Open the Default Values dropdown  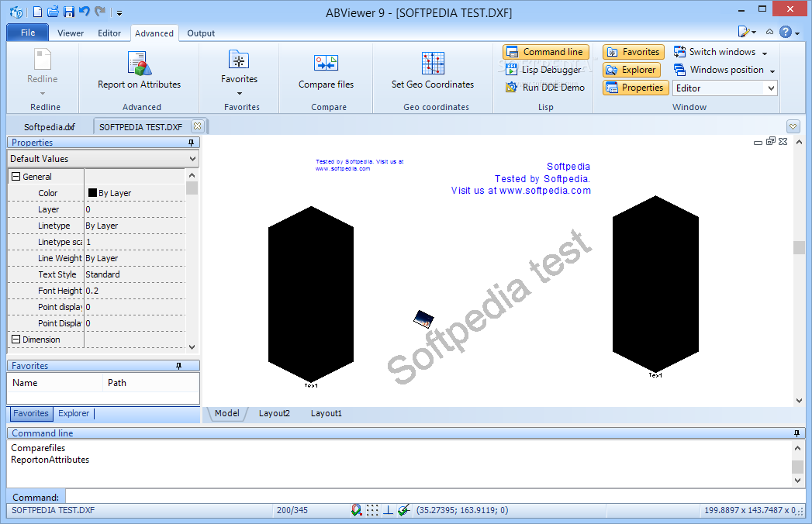click(x=192, y=158)
